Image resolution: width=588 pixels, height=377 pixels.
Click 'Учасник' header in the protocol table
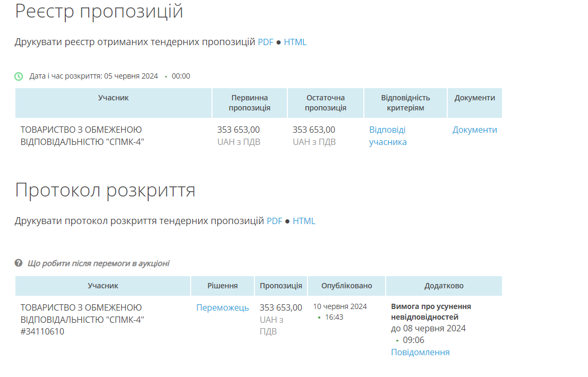point(103,286)
